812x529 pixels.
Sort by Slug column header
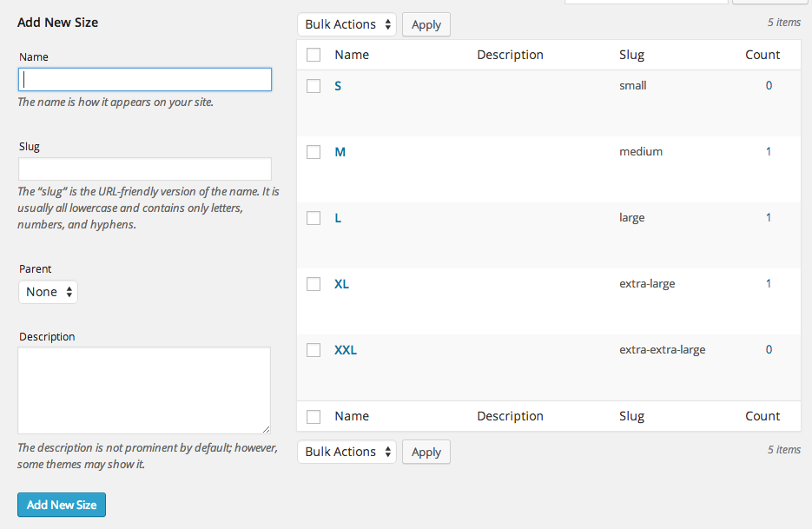(631, 55)
